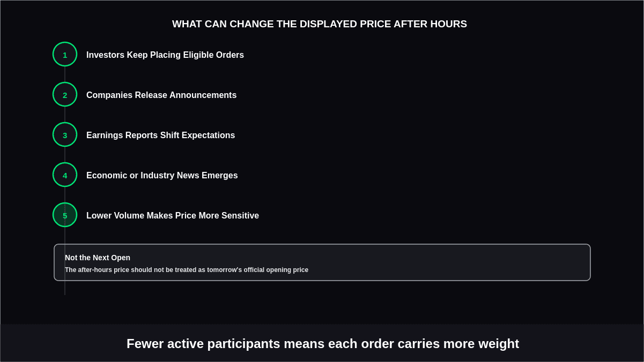Click timeline line tail below callout box
The height and width of the screenshot is (362, 644).
point(65,288)
